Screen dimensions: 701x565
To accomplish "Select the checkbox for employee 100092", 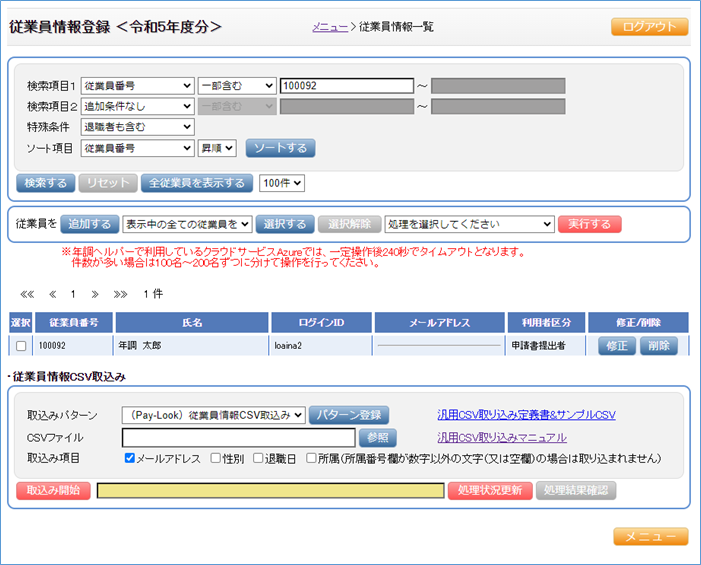I will (21, 346).
